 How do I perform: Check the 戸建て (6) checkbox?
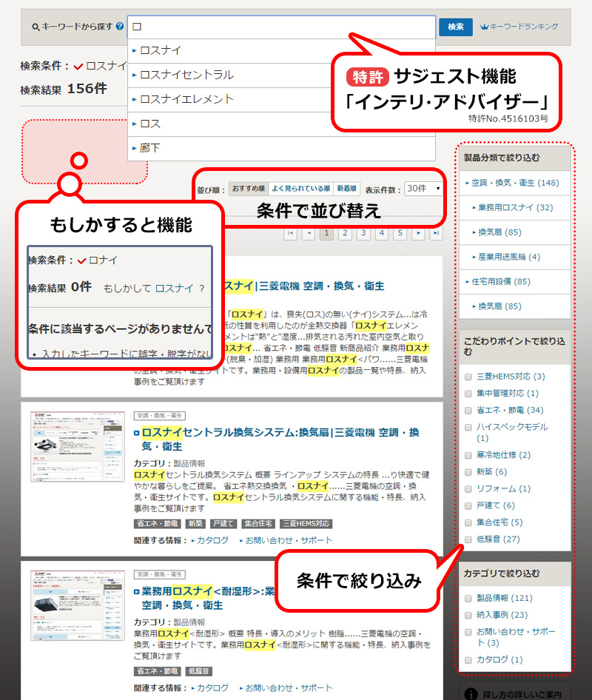pyautogui.click(x=468, y=506)
